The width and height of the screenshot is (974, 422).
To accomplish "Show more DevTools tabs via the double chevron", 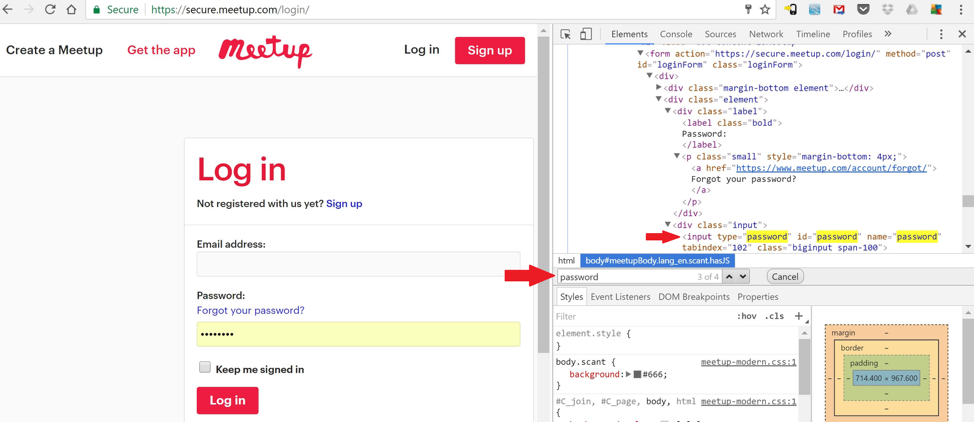I will [888, 34].
